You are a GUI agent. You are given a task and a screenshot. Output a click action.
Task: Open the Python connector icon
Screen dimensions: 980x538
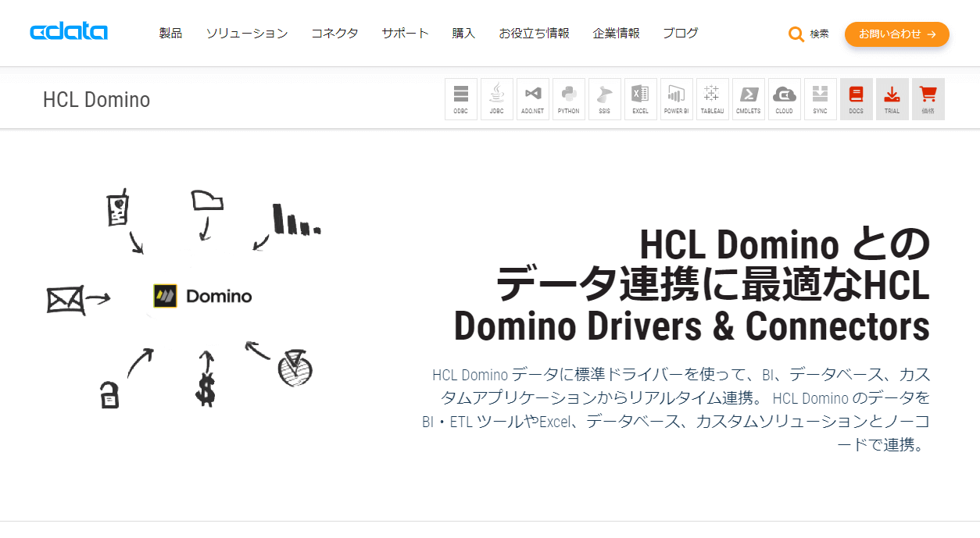tap(569, 99)
